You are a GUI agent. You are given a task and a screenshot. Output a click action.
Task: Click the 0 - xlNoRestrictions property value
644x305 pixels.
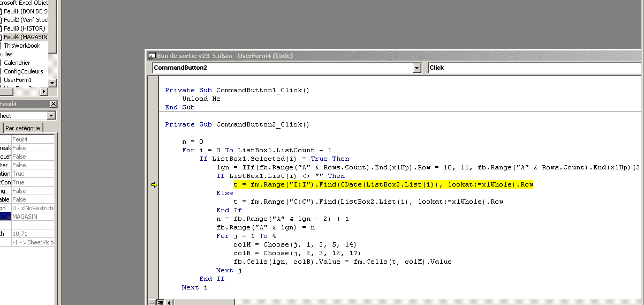point(33,208)
